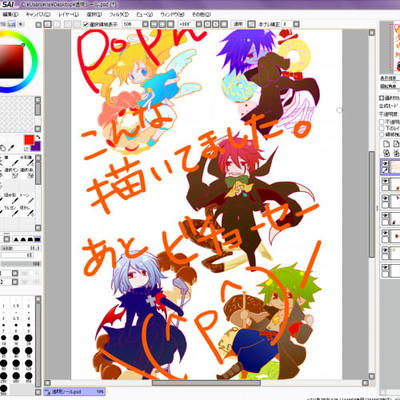
Task: Click the canvas scroll-up arrow button
Action: tap(372, 32)
